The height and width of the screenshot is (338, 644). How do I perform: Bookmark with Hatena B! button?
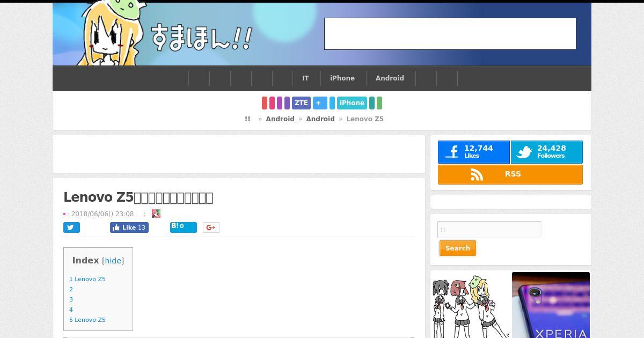click(x=184, y=227)
